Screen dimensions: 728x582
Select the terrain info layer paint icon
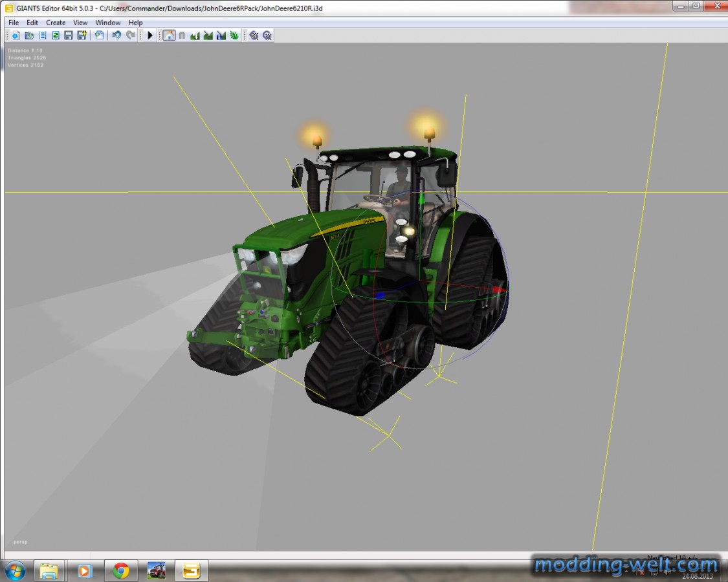[221, 36]
